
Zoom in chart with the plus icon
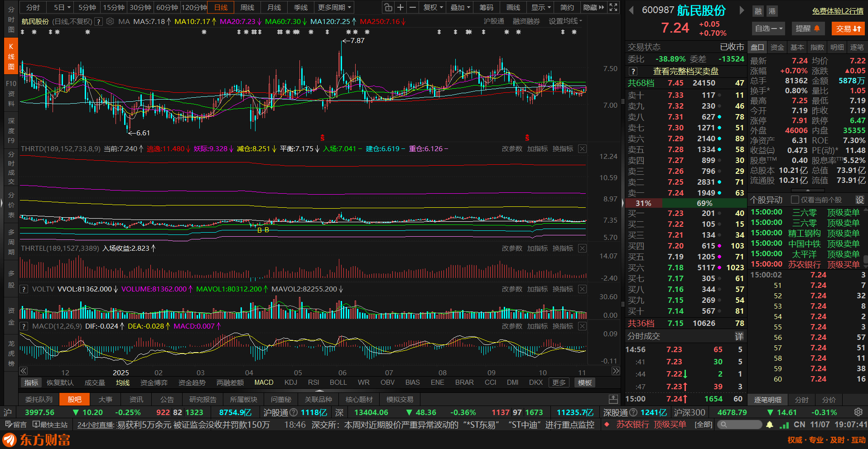400,7
